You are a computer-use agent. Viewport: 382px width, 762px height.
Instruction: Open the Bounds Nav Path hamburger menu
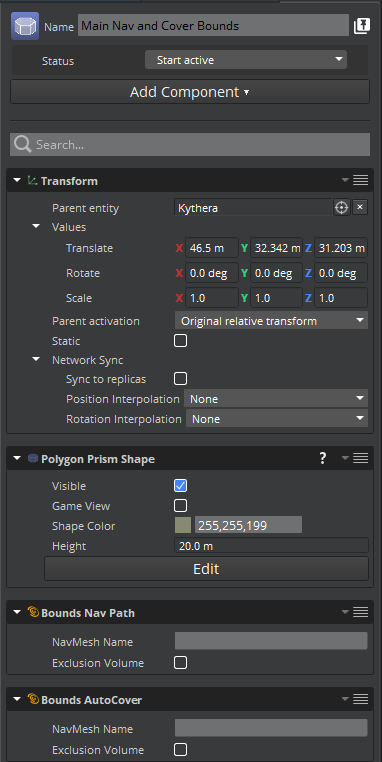(x=360, y=612)
